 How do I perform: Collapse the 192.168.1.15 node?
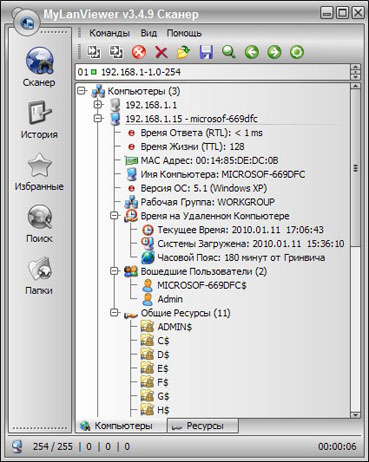[98, 118]
